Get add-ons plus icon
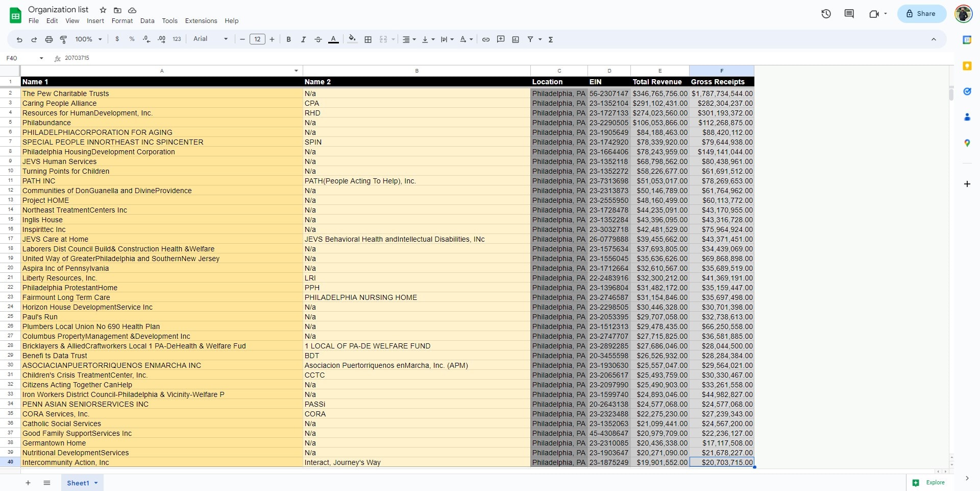 [x=967, y=184]
